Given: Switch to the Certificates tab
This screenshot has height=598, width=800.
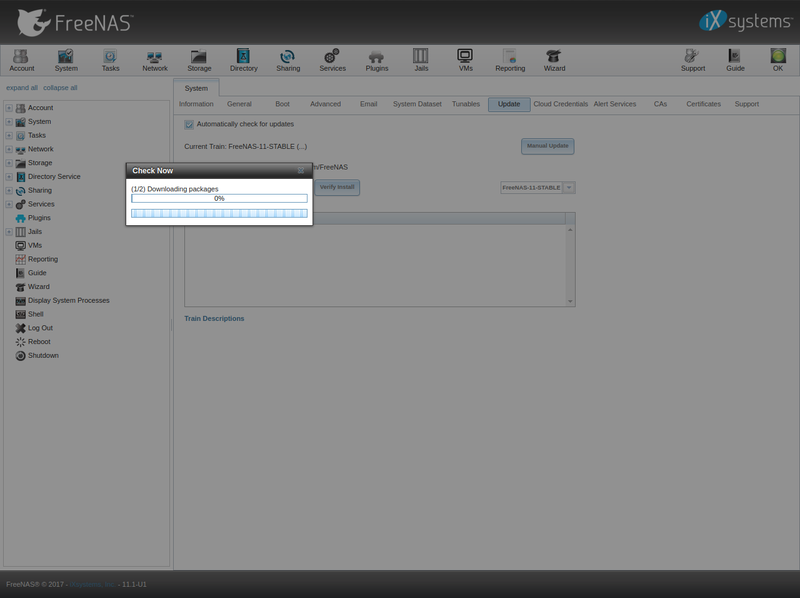Looking at the screenshot, I should [x=704, y=104].
